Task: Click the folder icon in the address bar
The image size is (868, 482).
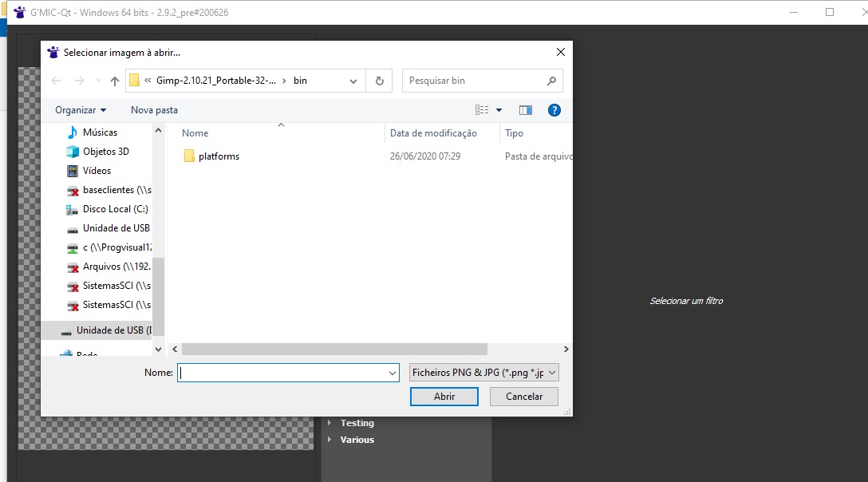Action: (x=135, y=81)
